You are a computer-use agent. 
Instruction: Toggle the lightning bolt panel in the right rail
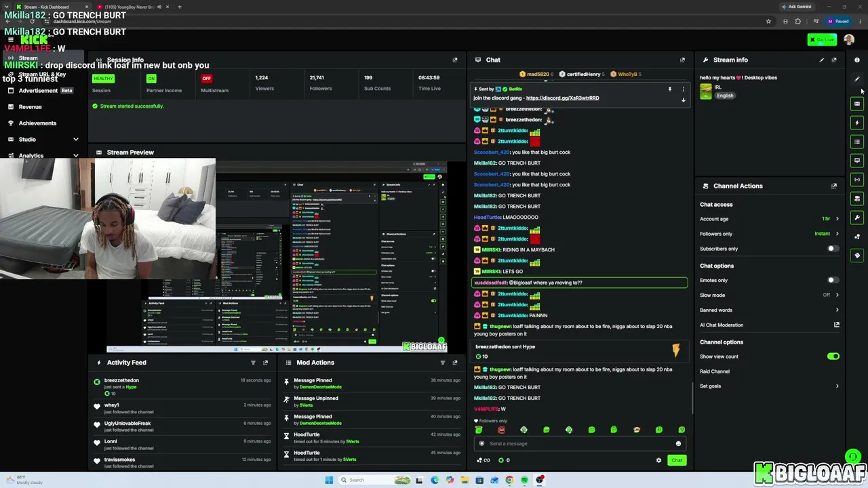click(x=857, y=123)
